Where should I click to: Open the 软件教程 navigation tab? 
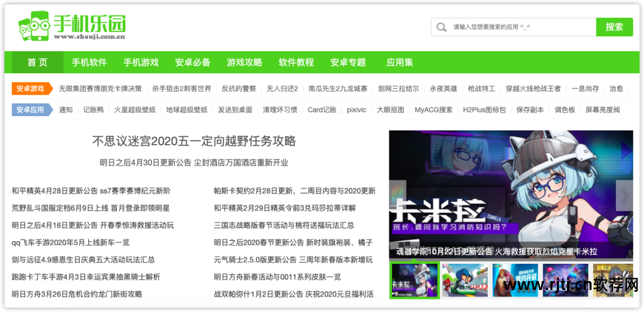pos(296,63)
